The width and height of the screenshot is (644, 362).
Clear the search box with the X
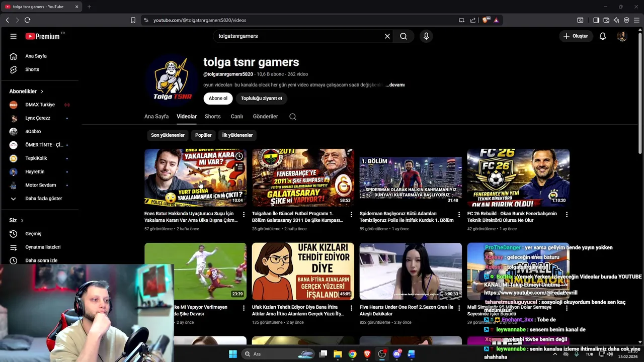pyautogui.click(x=387, y=36)
